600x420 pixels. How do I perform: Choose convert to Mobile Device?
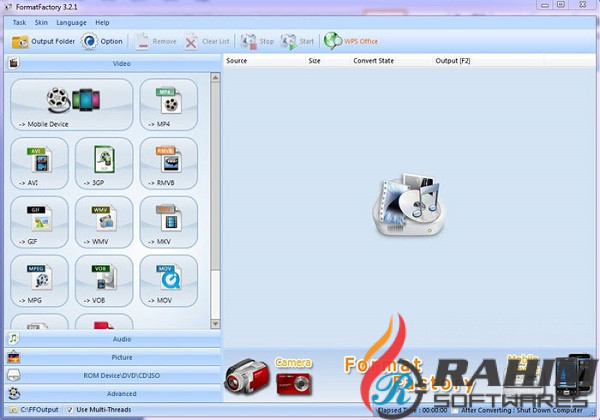[72, 104]
